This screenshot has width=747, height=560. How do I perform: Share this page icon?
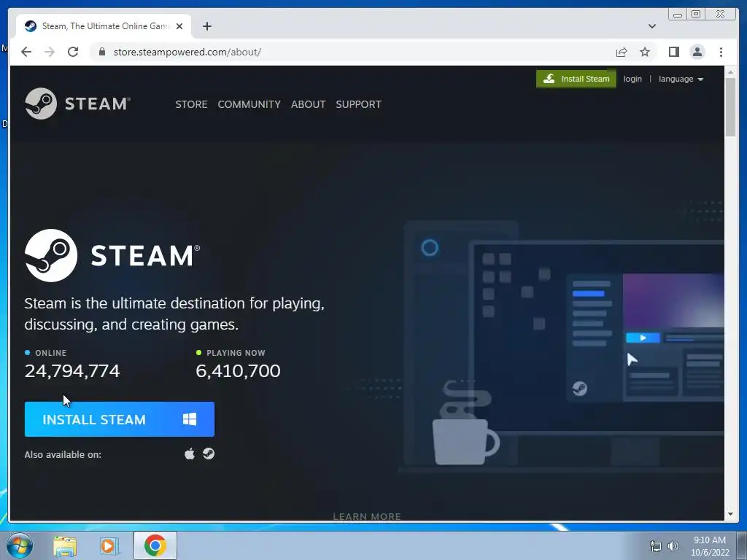coord(622,52)
